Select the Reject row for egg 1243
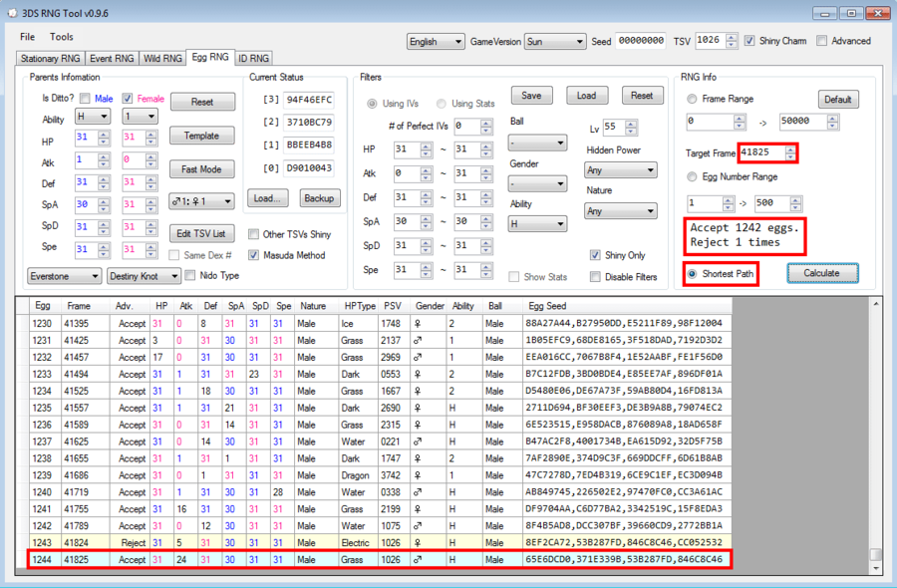 (x=380, y=542)
